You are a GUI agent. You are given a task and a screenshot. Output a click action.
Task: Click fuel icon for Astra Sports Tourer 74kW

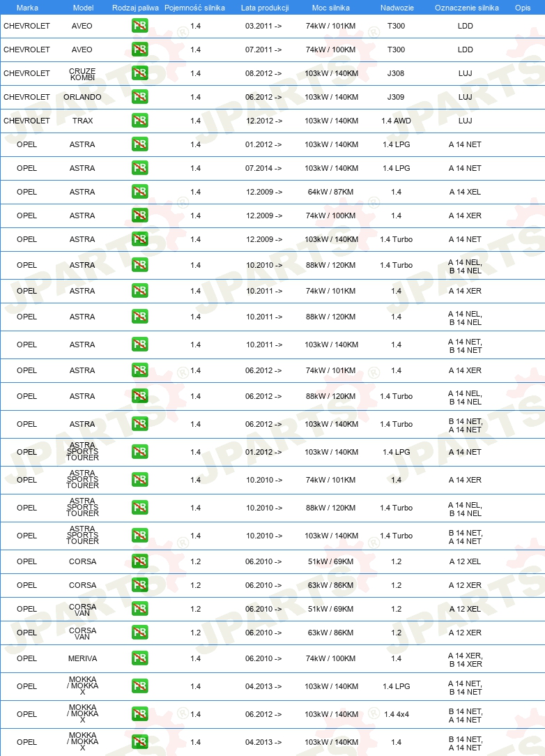pyautogui.click(x=140, y=479)
